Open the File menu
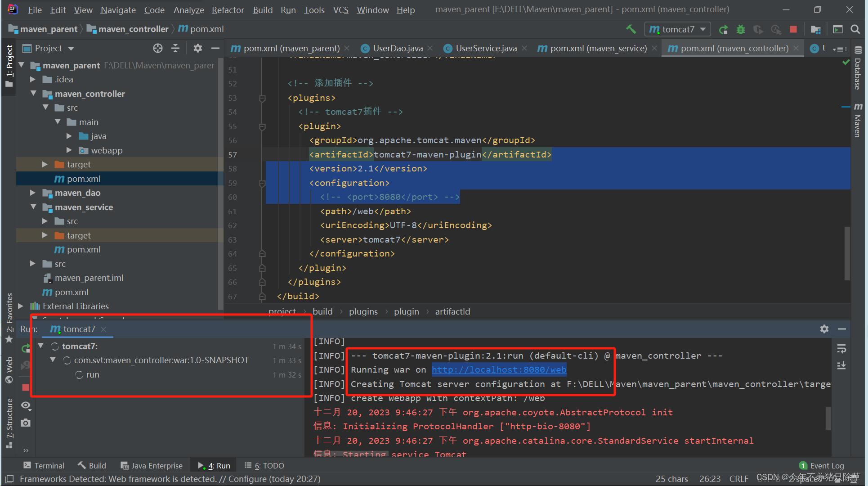The image size is (868, 486). click(35, 10)
